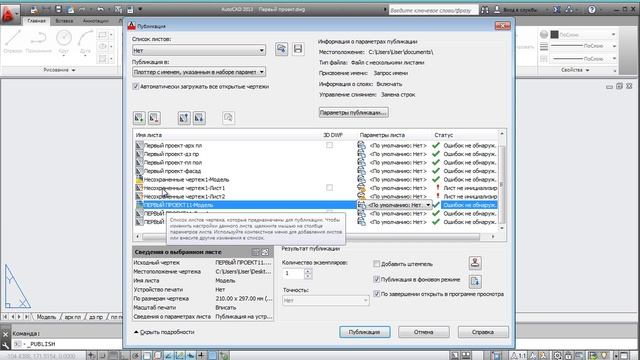Click the 'Публикация' button
640x360 pixels.
(364, 332)
